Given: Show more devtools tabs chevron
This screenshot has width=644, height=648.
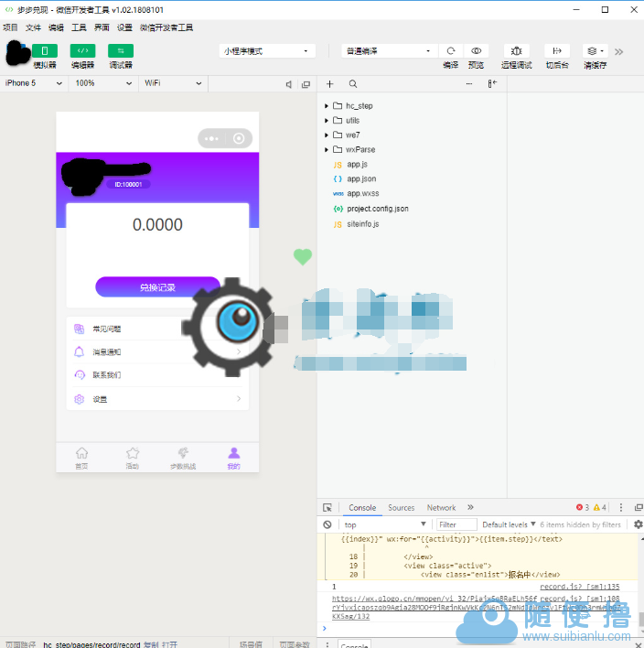Looking at the screenshot, I should click(470, 507).
